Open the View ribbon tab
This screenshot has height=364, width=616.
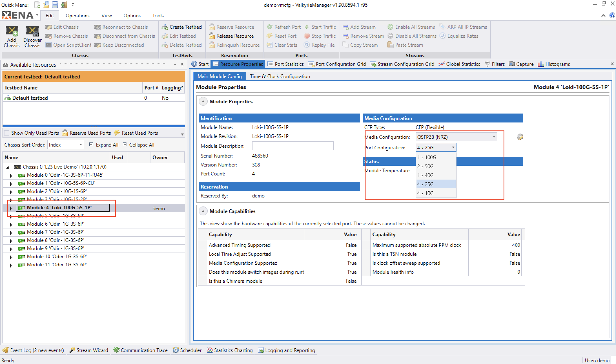pos(107,15)
